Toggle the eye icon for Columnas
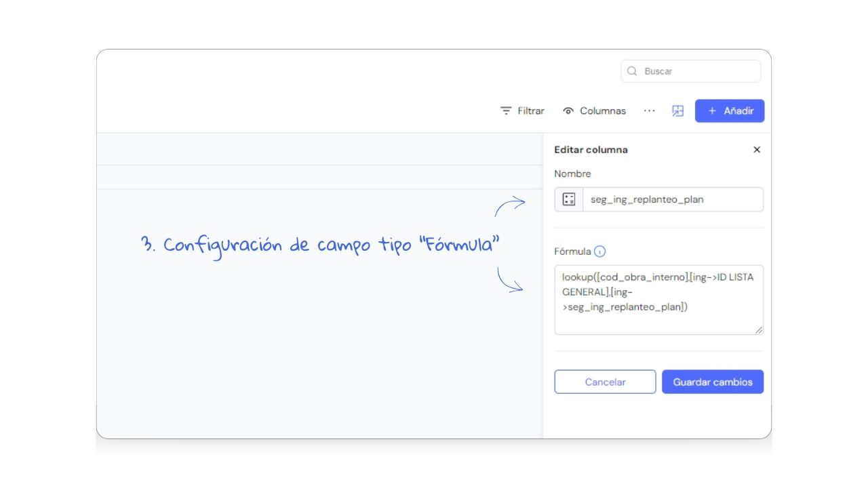 coord(568,111)
